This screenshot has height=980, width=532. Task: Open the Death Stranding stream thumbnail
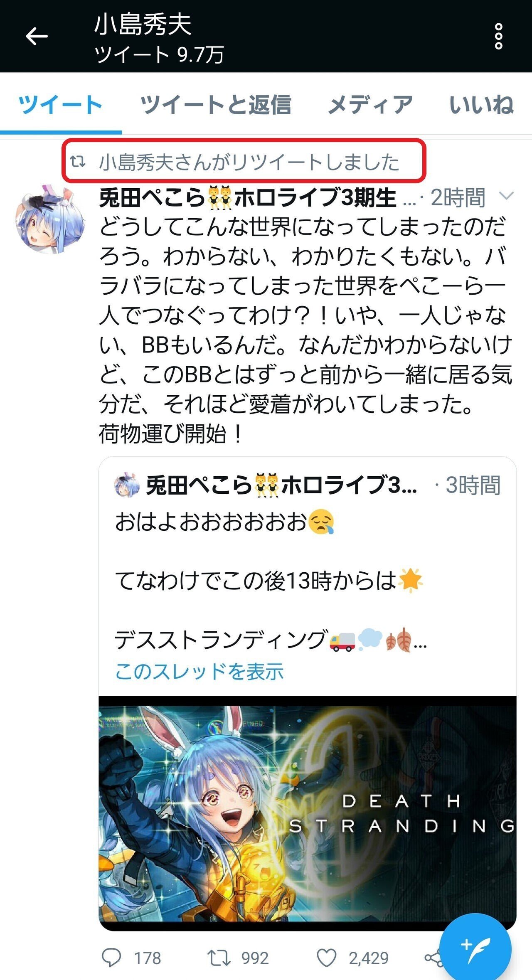(308, 813)
